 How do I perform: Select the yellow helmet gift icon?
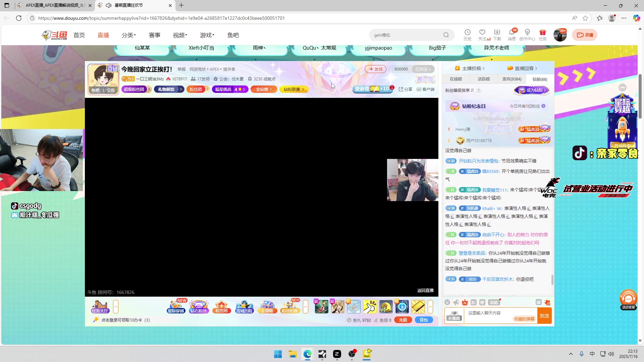point(386,307)
